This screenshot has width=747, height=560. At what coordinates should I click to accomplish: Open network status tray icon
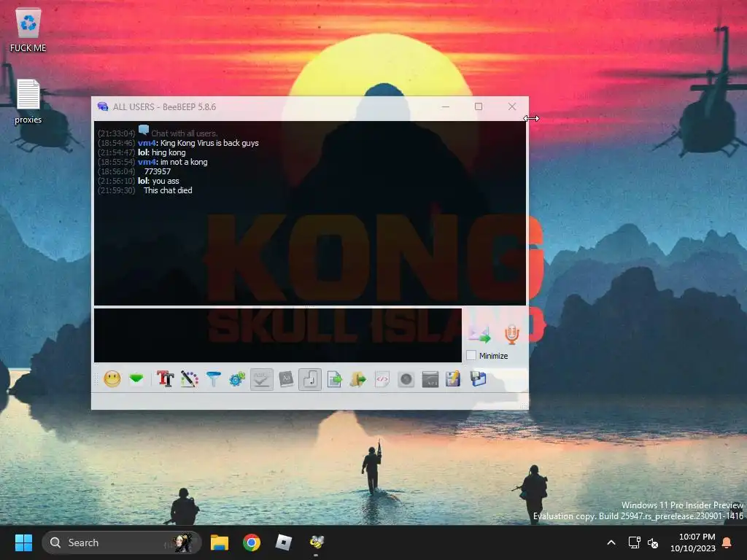coord(634,542)
